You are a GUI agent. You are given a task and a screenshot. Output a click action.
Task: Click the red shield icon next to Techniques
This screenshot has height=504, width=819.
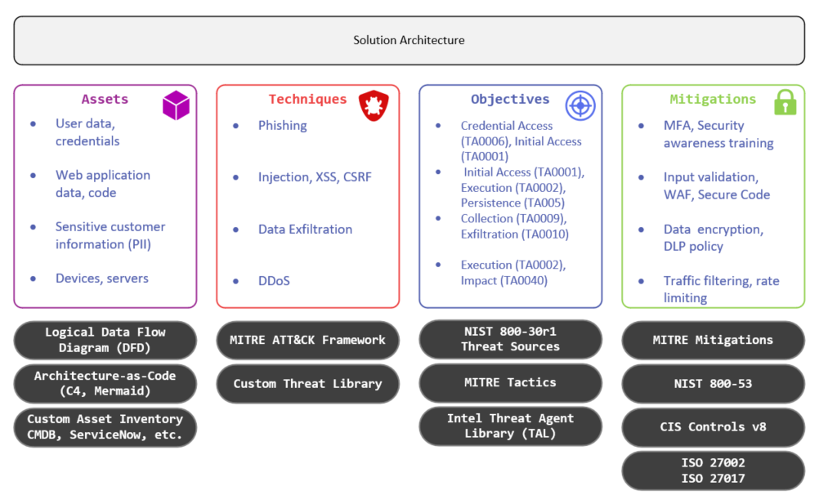pyautogui.click(x=374, y=105)
